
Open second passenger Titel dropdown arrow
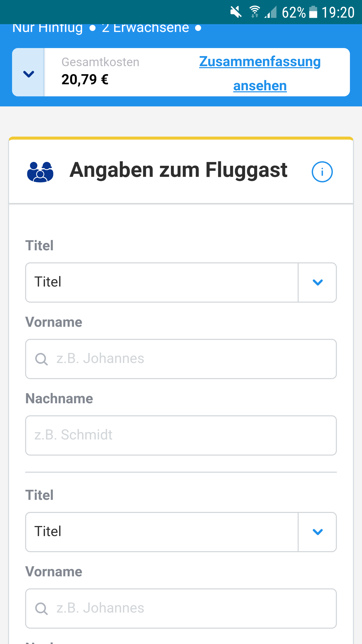point(318,532)
